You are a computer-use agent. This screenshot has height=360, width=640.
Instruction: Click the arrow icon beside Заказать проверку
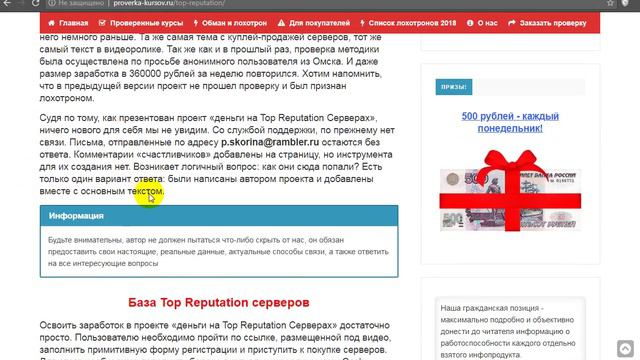click(512, 23)
